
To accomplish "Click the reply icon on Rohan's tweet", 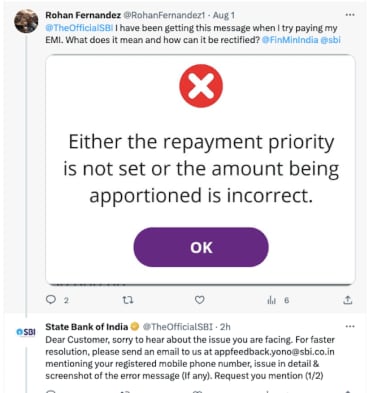I will 51,300.
